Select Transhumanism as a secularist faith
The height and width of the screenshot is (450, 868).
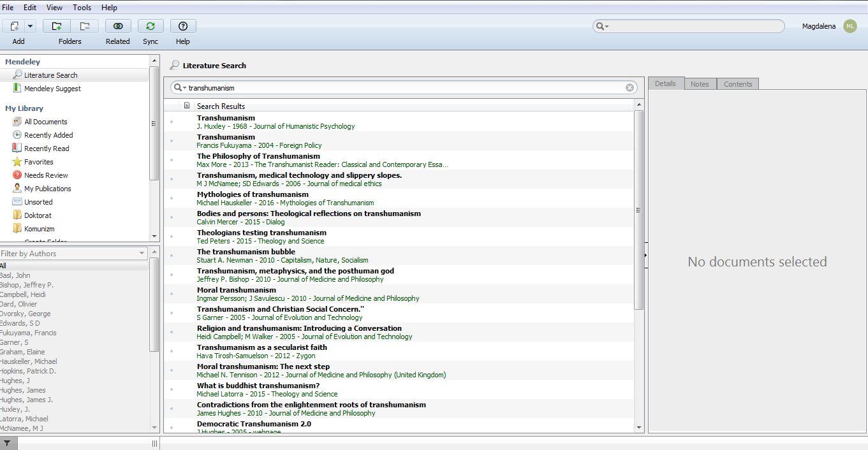click(399, 351)
